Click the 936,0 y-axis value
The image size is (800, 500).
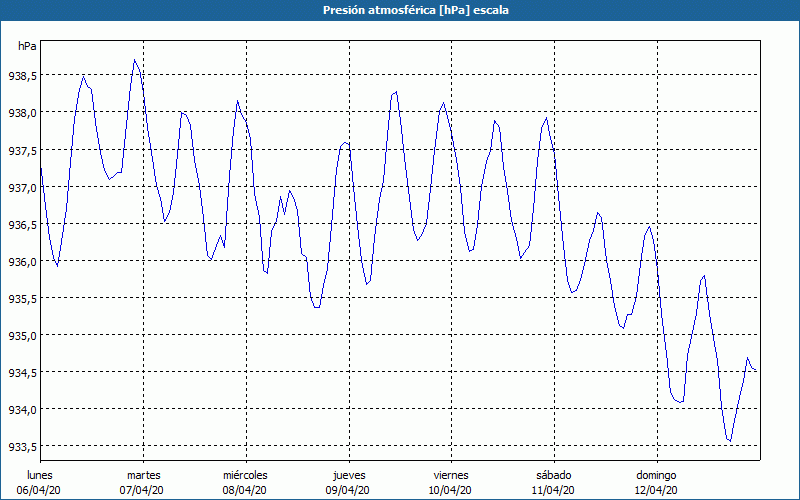pyautogui.click(x=22, y=262)
